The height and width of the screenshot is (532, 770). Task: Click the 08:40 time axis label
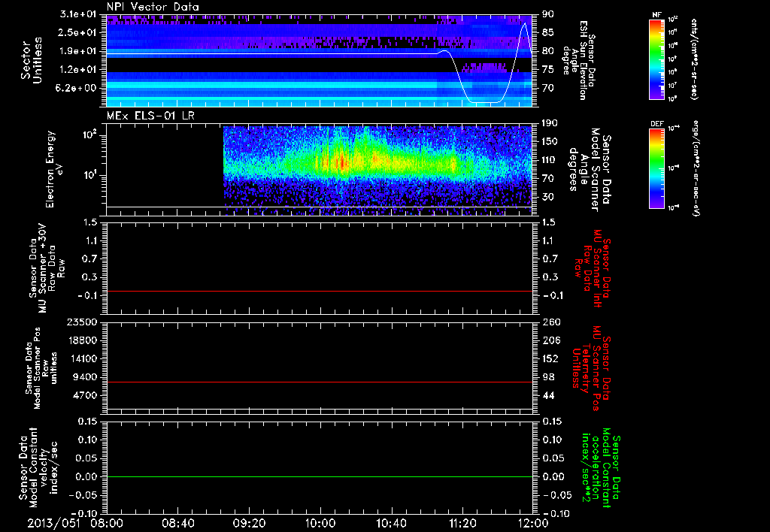tap(177, 523)
